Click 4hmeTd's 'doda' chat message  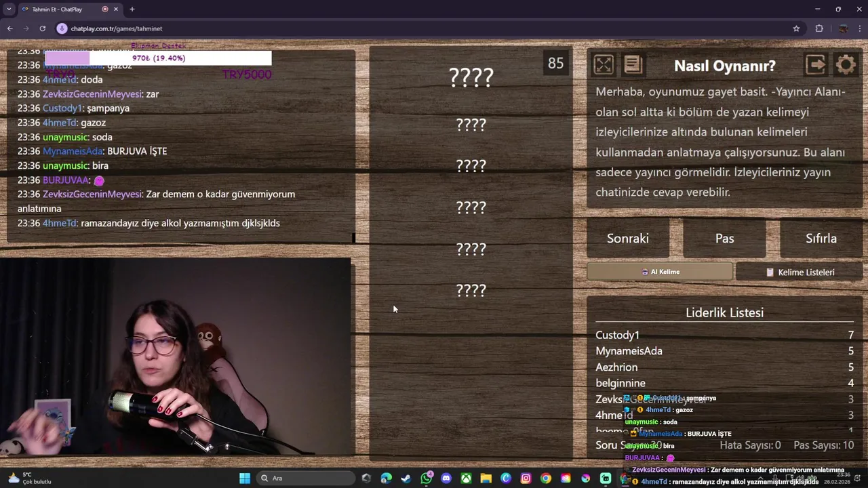pyautogui.click(x=60, y=80)
